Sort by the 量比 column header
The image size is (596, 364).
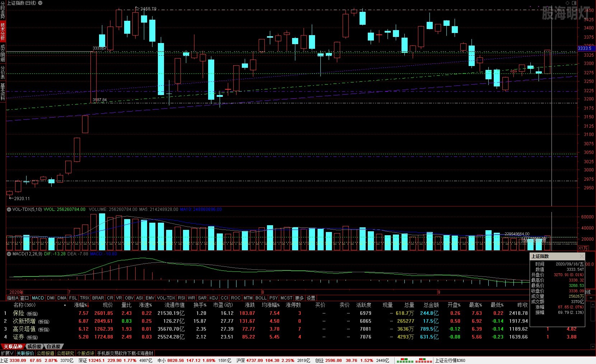click(126, 305)
